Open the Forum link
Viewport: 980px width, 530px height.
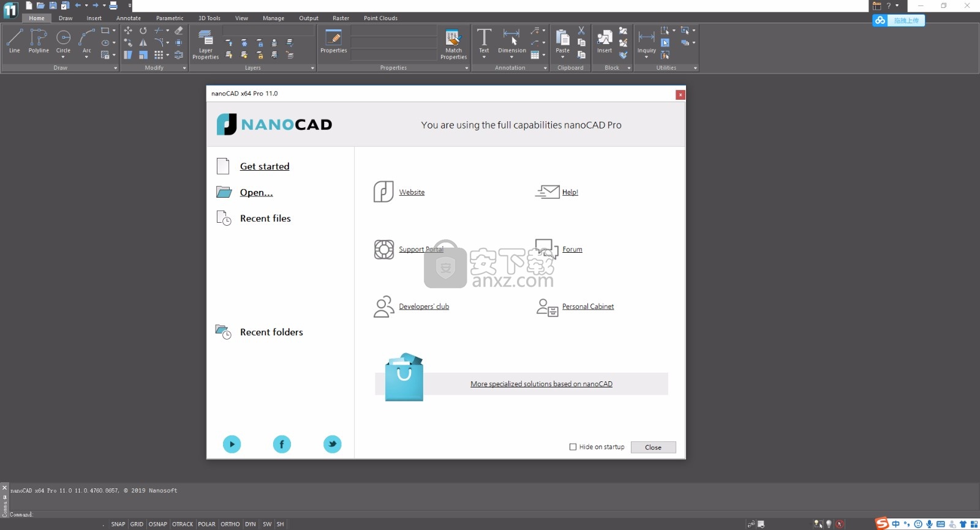pos(572,249)
